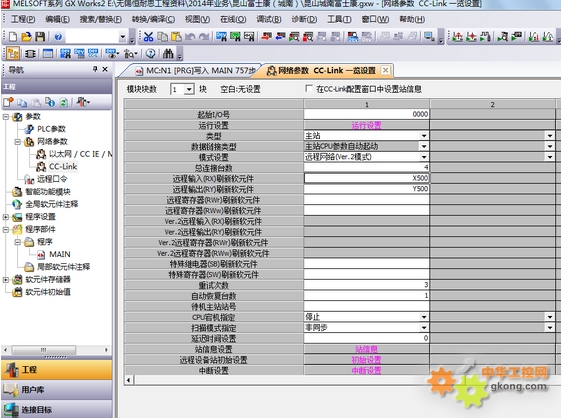Open the 在线(O) menu

233,19
